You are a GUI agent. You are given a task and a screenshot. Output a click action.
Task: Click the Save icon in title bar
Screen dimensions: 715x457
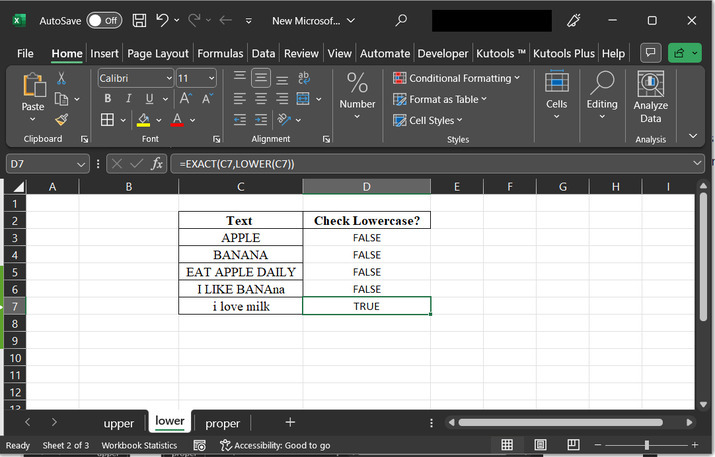[x=139, y=20]
